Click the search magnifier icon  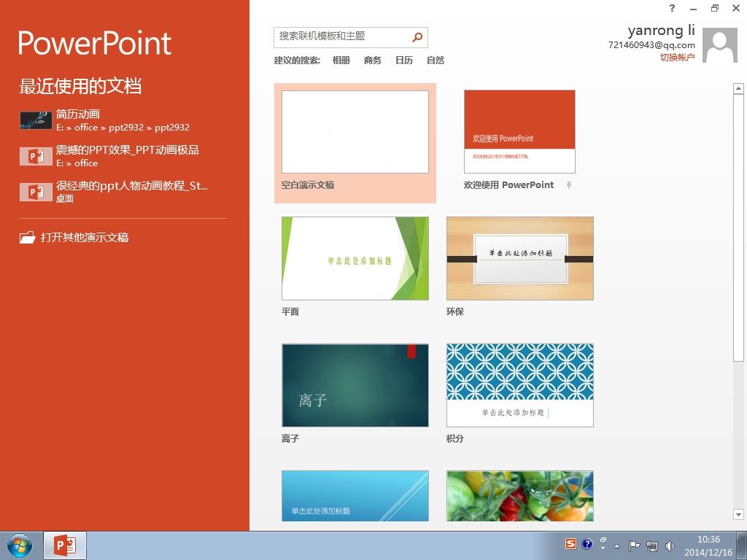pyautogui.click(x=417, y=37)
